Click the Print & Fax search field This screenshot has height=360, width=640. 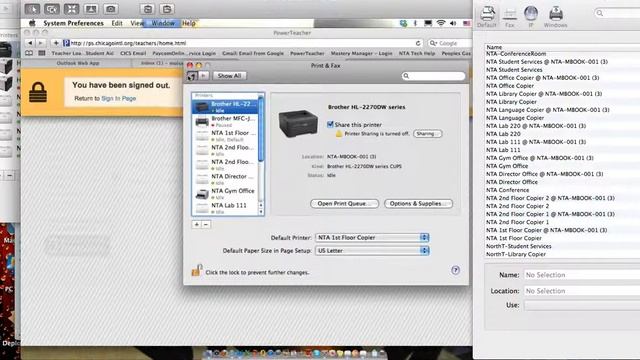(x=433, y=76)
